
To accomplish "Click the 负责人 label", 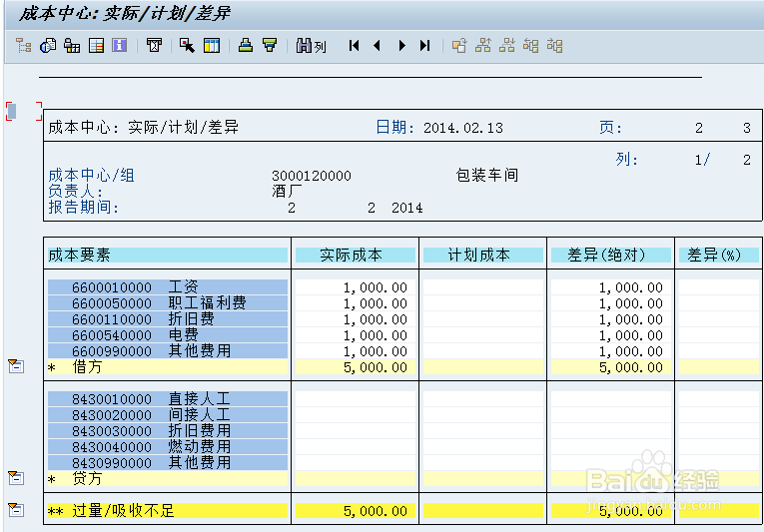I will pos(76,191).
